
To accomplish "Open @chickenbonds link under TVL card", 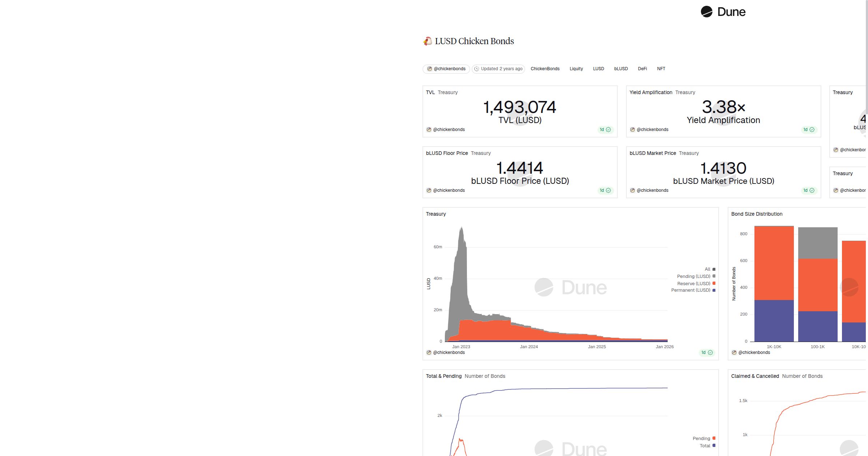I will coord(448,130).
